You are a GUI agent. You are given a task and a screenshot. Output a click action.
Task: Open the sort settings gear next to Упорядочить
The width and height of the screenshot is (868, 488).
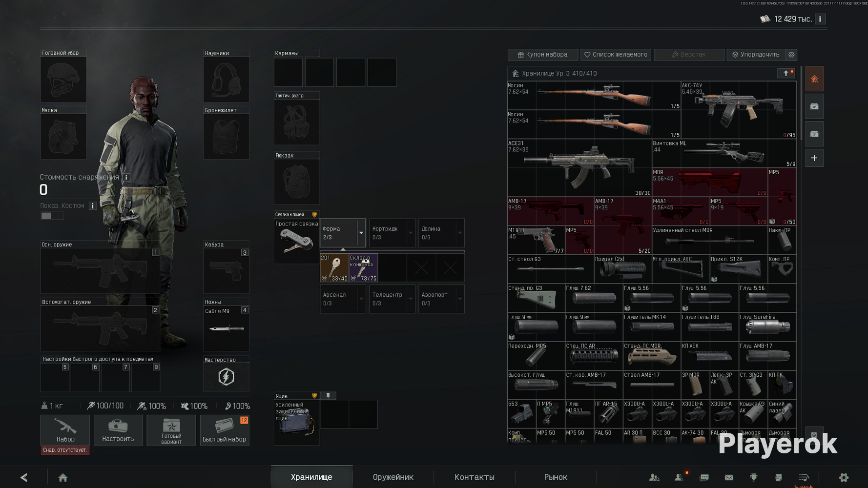click(x=791, y=55)
